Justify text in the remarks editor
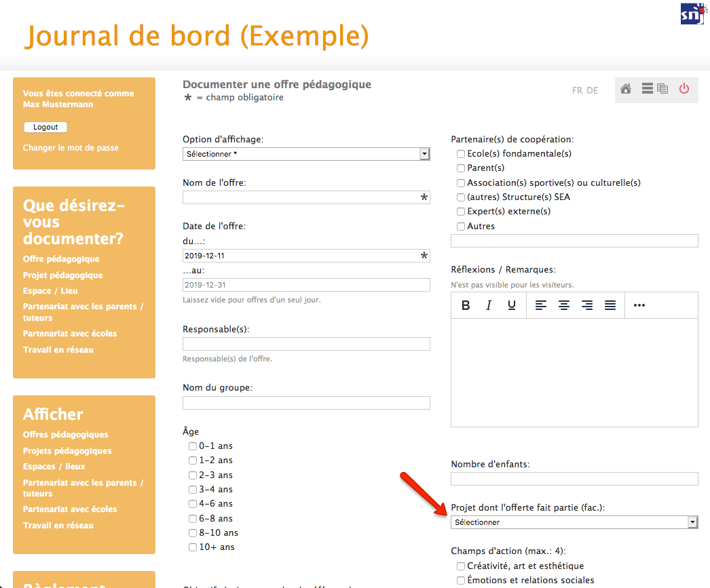Image resolution: width=710 pixels, height=588 pixels. pyautogui.click(x=610, y=306)
